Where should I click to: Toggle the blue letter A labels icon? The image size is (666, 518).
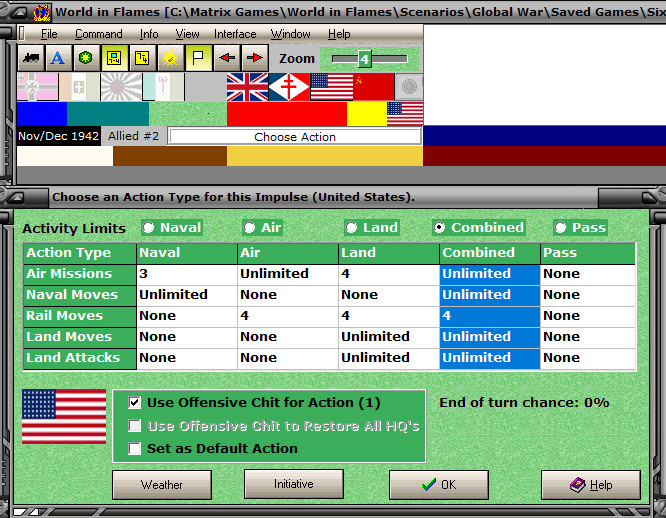pyautogui.click(x=58, y=58)
